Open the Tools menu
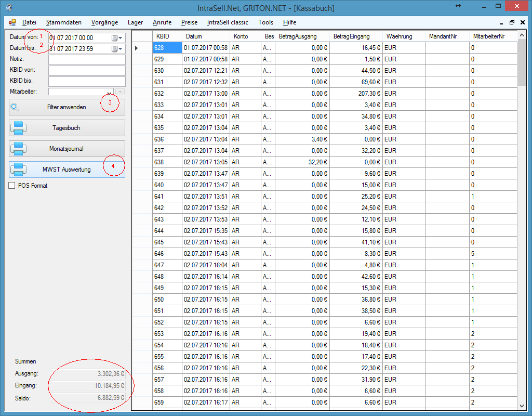This screenshot has width=532, height=416. pos(265,22)
